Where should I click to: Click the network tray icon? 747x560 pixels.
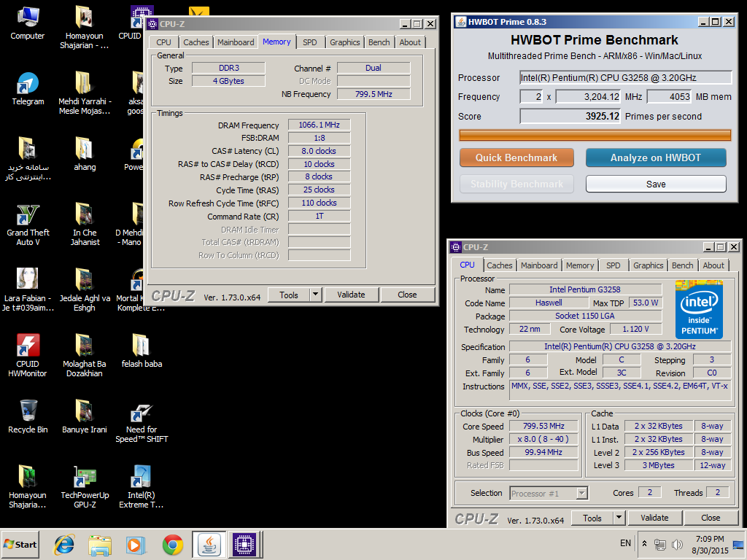pos(660,544)
